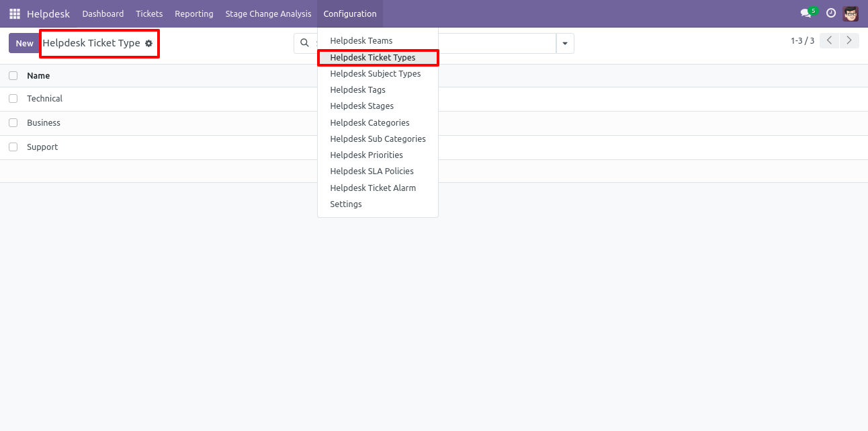Image resolution: width=868 pixels, height=431 pixels.
Task: Open the Business ticket type row
Action: (x=434, y=123)
